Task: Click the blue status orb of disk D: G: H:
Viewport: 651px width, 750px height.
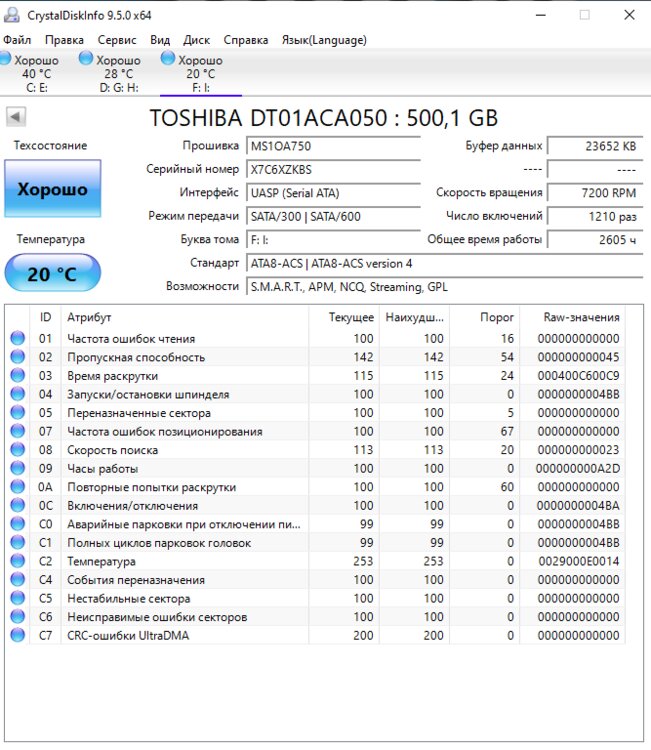Action: tap(86, 60)
